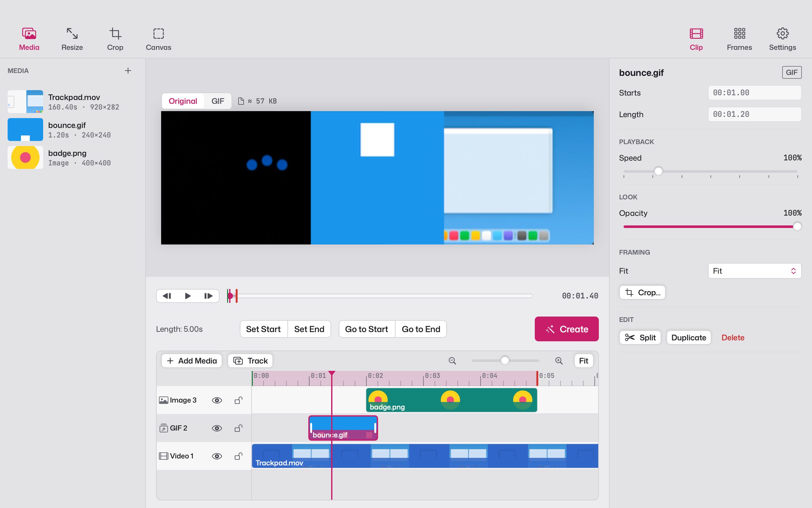
Task: Click Add Media in timeline toolbar
Action: (192, 360)
